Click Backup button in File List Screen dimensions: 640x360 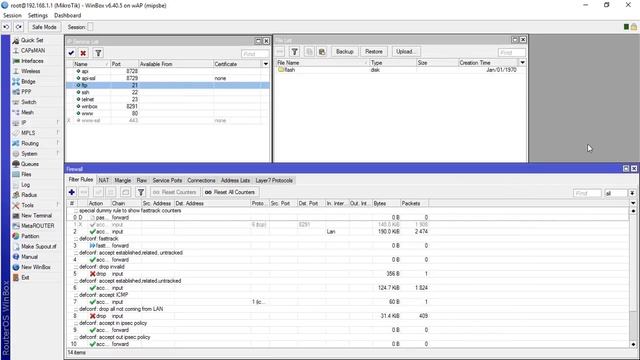(x=344, y=52)
